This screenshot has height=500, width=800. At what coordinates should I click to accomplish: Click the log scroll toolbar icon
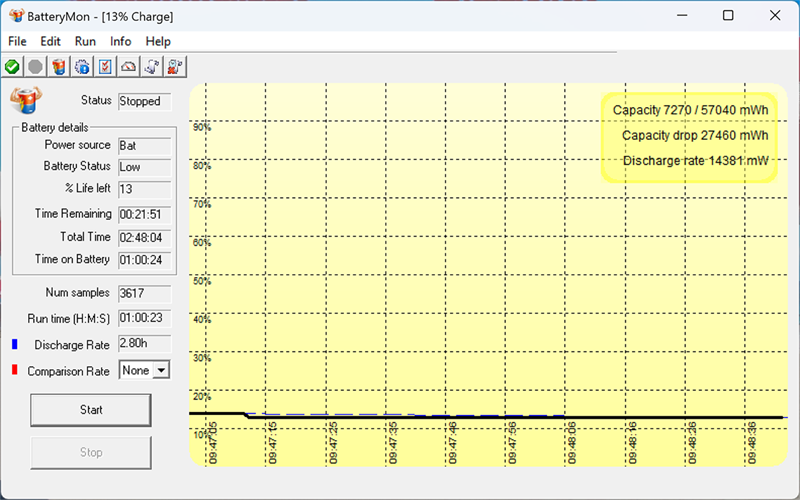coord(152,67)
